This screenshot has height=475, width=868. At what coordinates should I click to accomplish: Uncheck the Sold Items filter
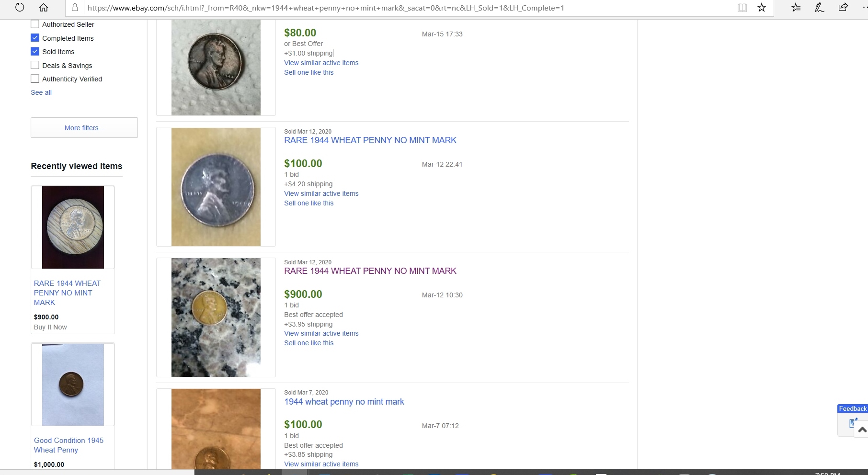point(35,51)
